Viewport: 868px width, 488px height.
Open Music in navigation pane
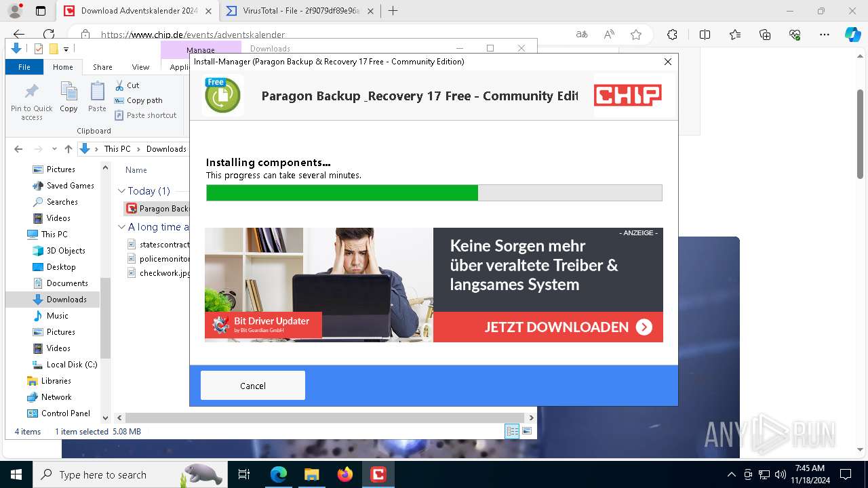tap(50, 316)
